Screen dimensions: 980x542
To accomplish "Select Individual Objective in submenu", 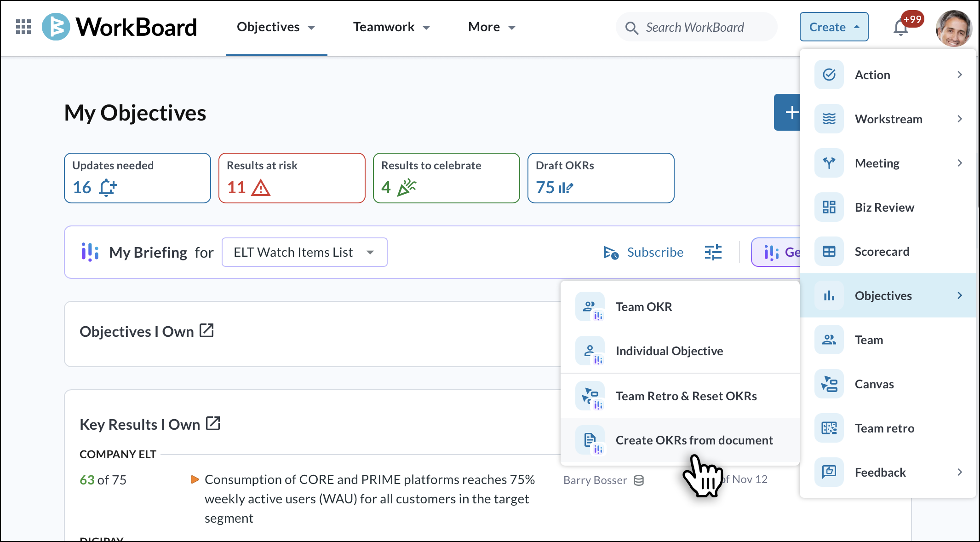I will pyautogui.click(x=680, y=351).
